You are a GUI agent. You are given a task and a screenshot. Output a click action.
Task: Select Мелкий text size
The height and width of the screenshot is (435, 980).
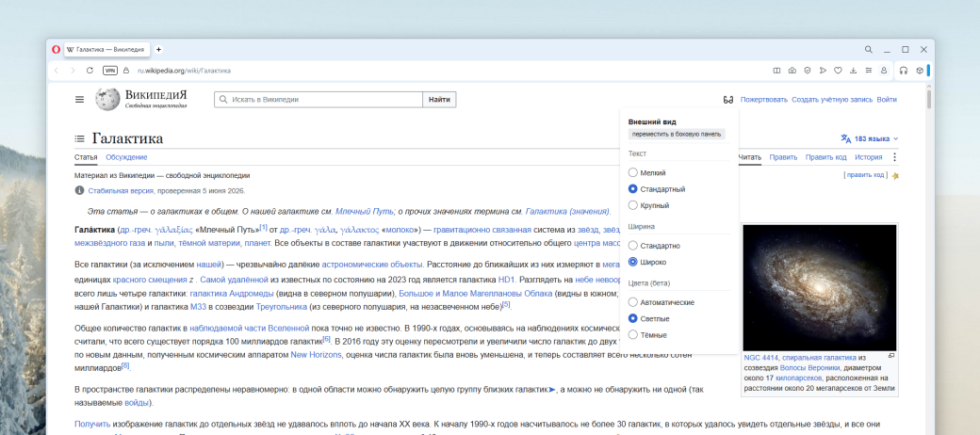(632, 173)
